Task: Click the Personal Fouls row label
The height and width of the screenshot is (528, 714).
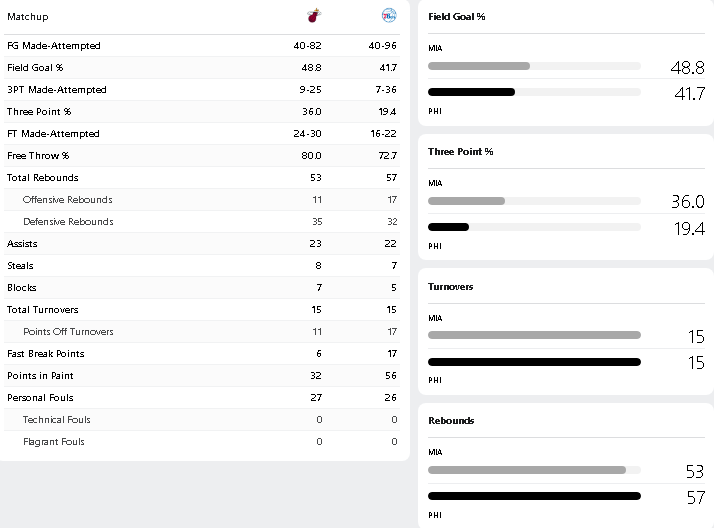Action: click(x=40, y=398)
